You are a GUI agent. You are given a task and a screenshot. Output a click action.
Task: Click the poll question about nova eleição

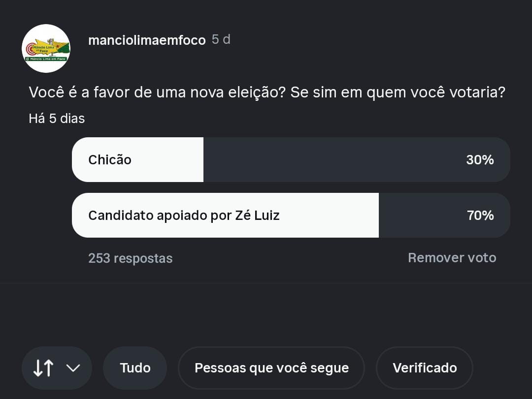(266, 92)
